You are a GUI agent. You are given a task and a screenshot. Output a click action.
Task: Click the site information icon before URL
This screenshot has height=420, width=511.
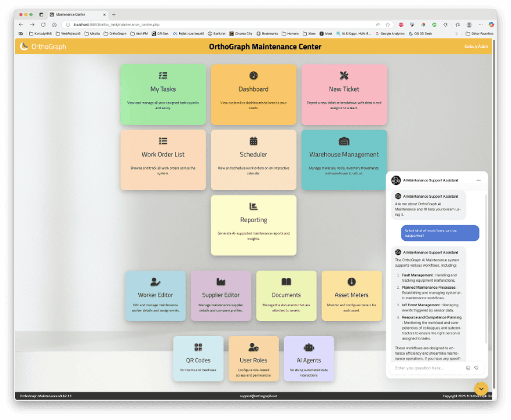coord(68,24)
